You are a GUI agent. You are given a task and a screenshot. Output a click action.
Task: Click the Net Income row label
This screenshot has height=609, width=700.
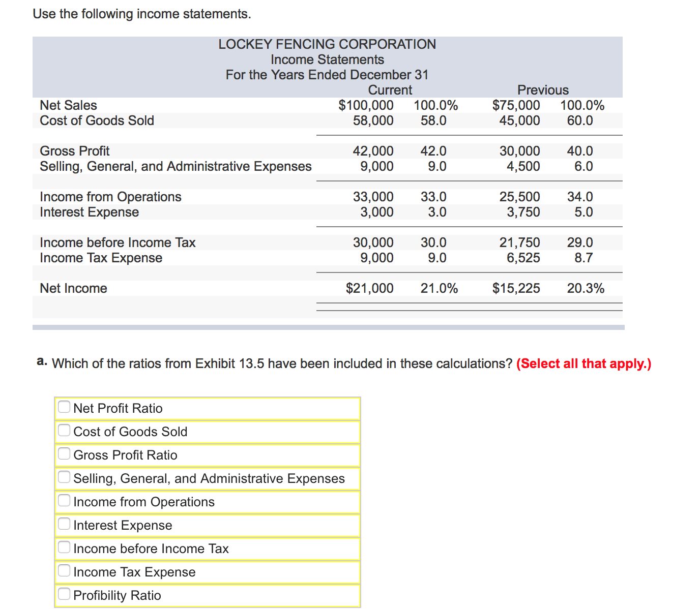pos(74,288)
